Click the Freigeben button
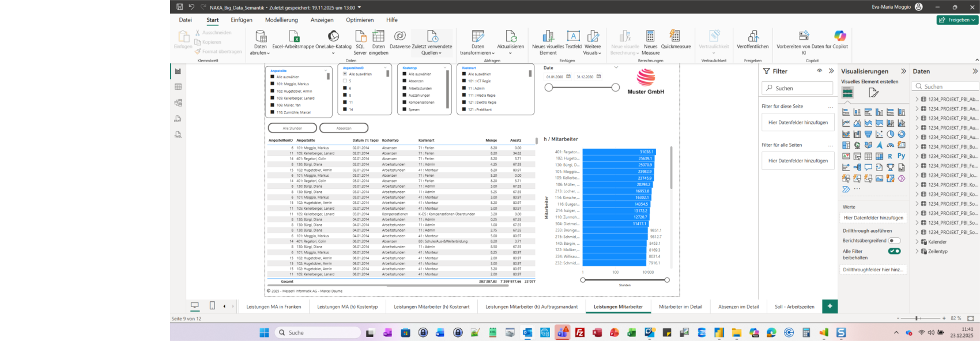Image resolution: width=980 pixels, height=341 pixels. 958,20
